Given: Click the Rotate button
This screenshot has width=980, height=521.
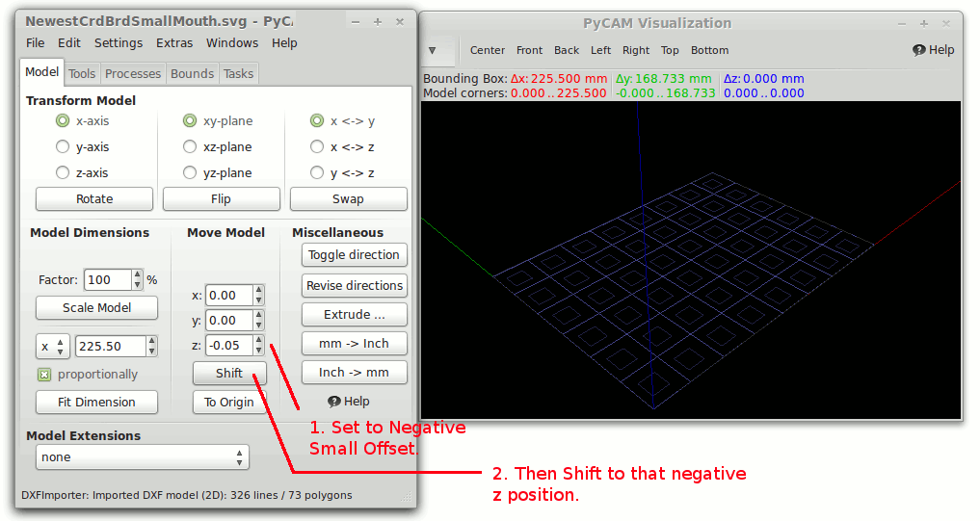Looking at the screenshot, I should [x=94, y=199].
